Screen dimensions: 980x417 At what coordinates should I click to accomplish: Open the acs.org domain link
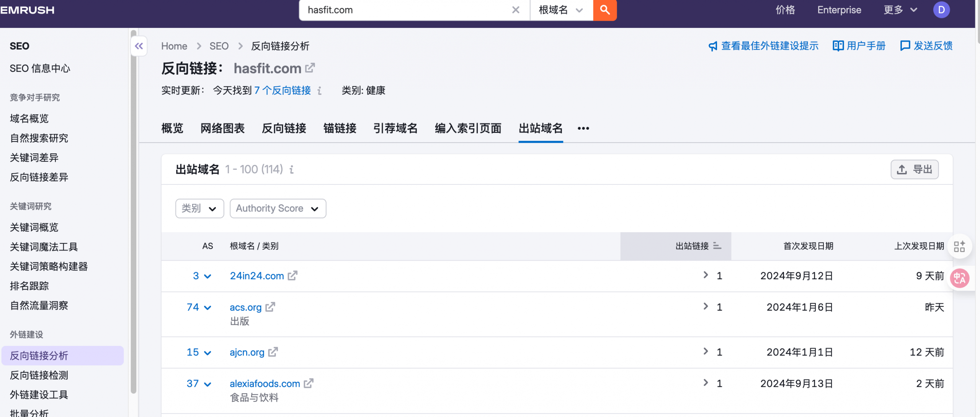pyautogui.click(x=246, y=307)
